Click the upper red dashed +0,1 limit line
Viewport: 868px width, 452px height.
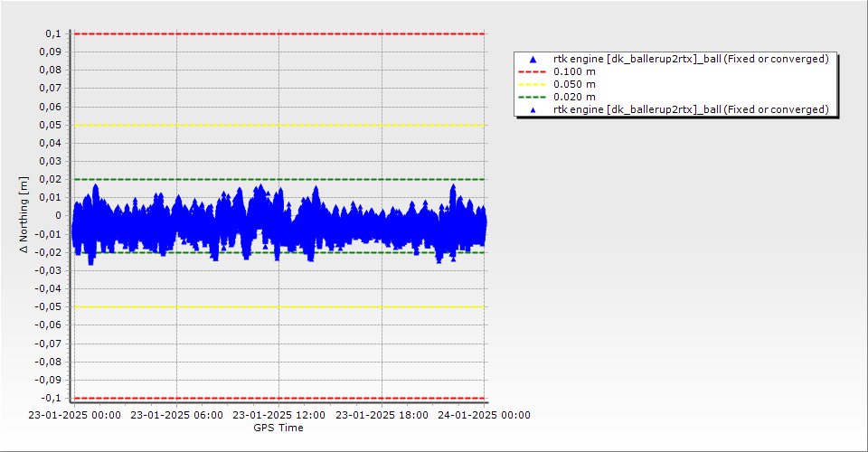279,33
